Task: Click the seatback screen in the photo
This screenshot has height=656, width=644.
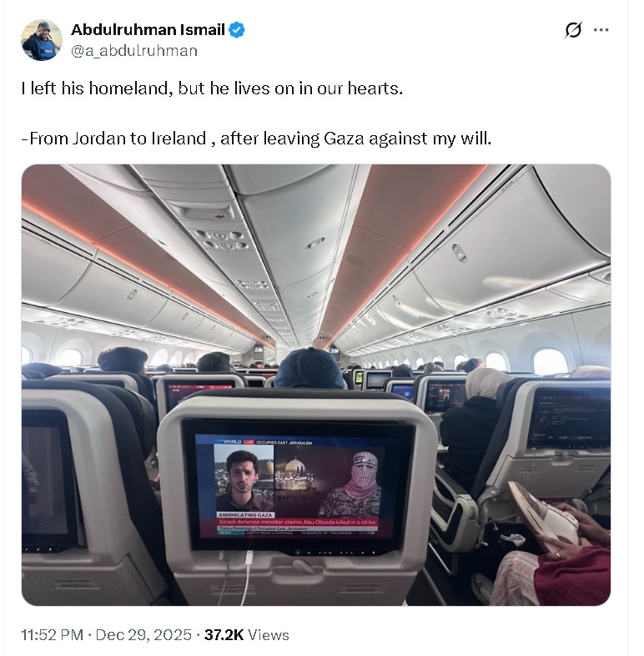Action: pyautogui.click(x=298, y=487)
